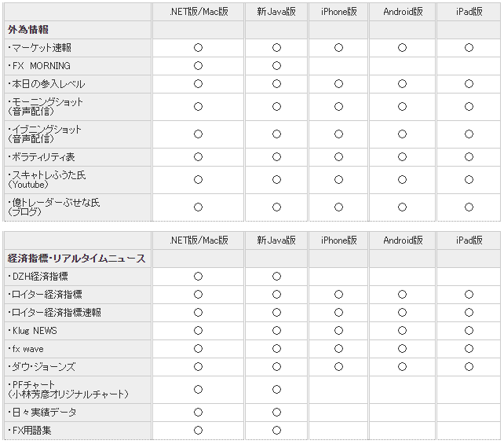Click the Android版 column header in bottom table
Screen dimensions: 504x444
coord(403,240)
